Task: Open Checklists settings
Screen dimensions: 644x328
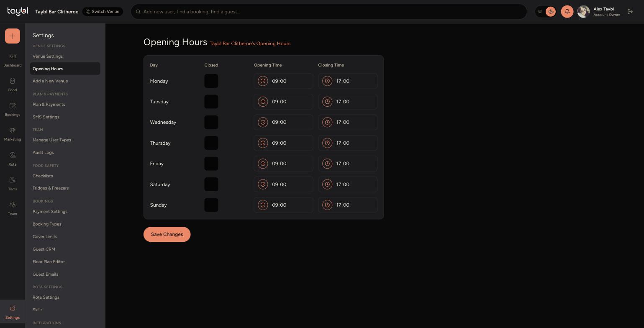Action: tap(43, 176)
